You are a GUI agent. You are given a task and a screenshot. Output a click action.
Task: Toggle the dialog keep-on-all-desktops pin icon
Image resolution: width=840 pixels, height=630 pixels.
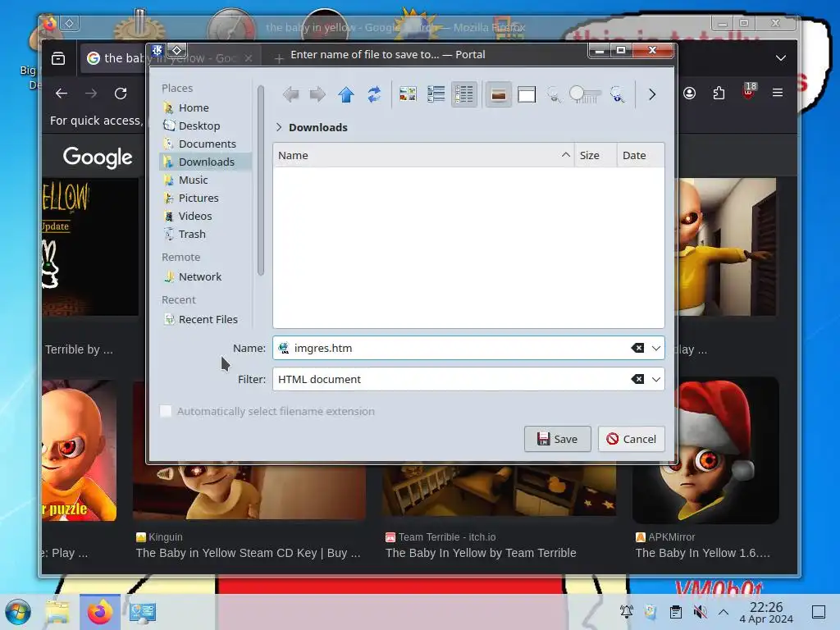point(177,50)
